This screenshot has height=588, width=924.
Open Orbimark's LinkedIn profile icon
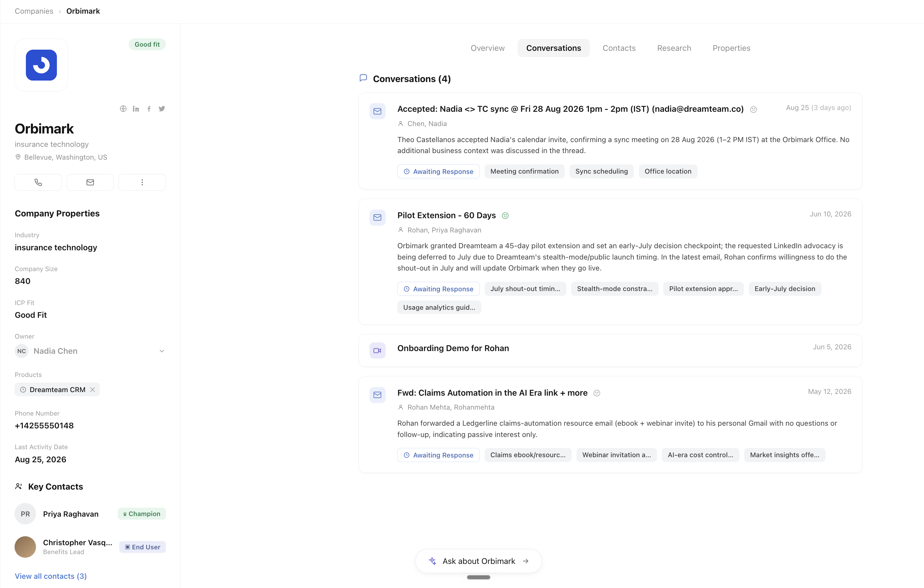tap(136, 109)
